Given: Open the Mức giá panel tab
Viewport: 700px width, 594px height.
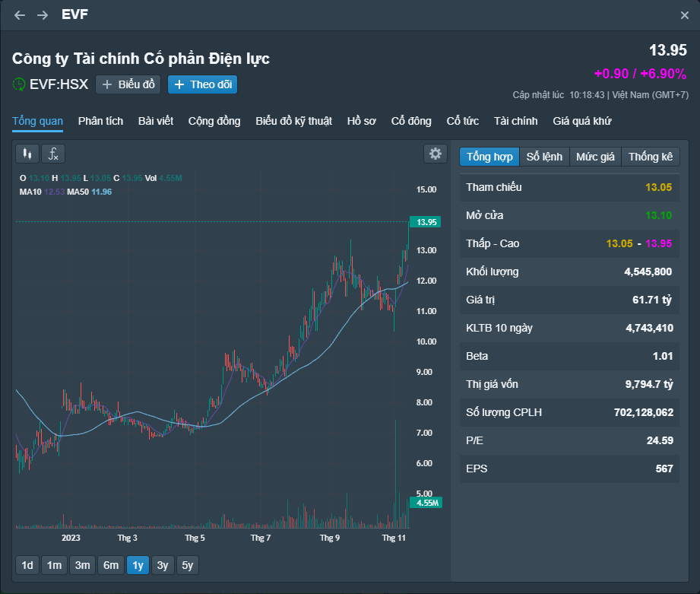Looking at the screenshot, I should [595, 157].
